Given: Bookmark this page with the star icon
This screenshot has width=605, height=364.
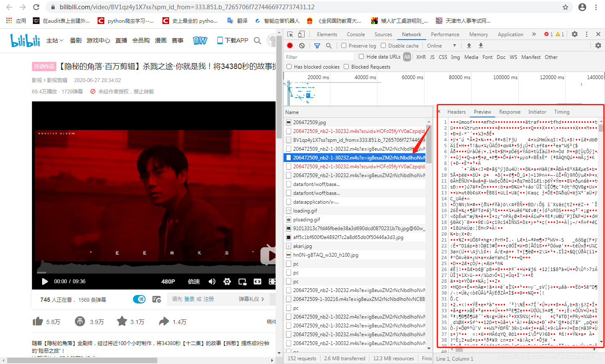Looking at the screenshot, I should pyautogui.click(x=565, y=7).
